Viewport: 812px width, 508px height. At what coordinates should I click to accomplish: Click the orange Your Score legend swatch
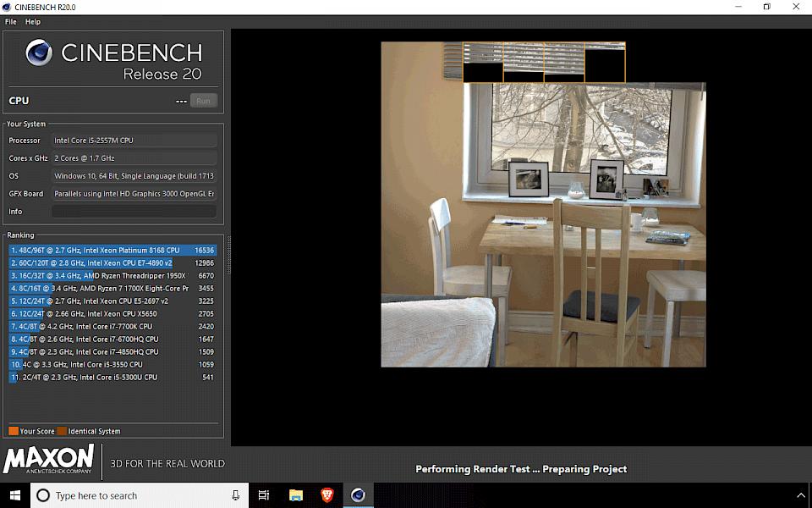pyautogui.click(x=14, y=431)
